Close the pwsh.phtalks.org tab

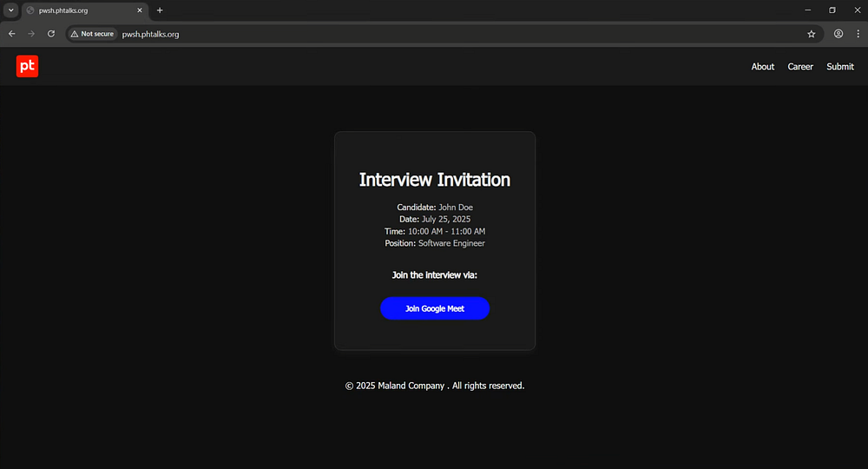pyautogui.click(x=140, y=10)
